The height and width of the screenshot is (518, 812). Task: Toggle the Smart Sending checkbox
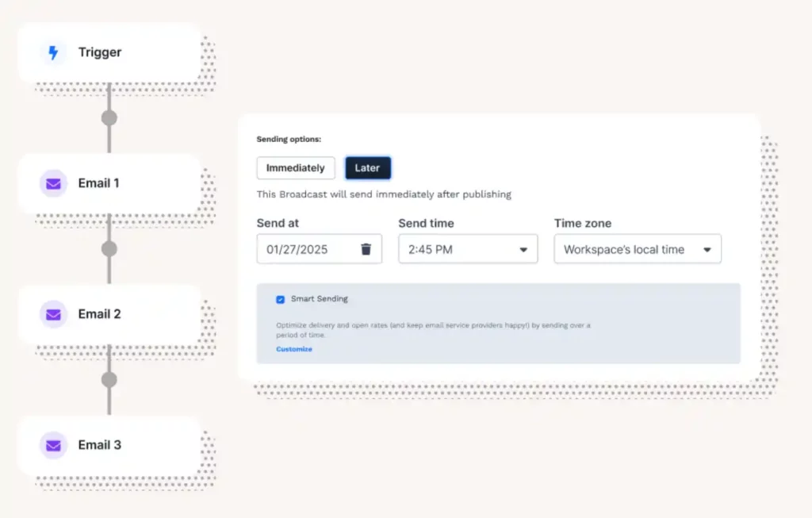coord(280,299)
